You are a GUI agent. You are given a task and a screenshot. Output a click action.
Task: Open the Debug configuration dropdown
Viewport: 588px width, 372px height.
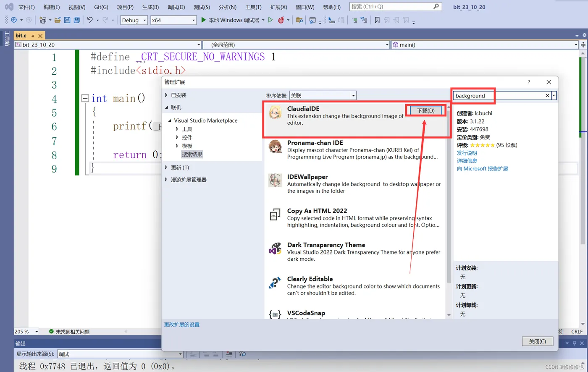click(x=134, y=20)
